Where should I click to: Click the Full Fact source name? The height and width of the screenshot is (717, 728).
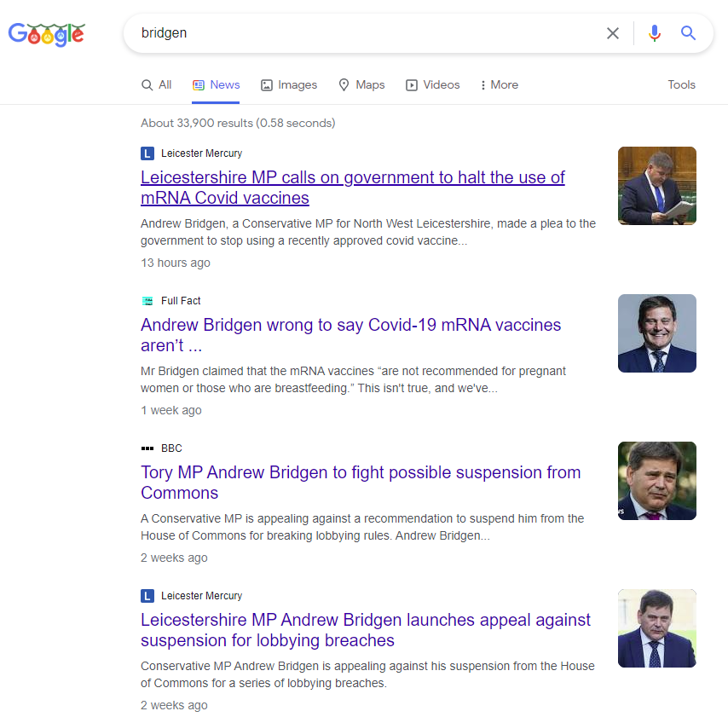pos(181,301)
